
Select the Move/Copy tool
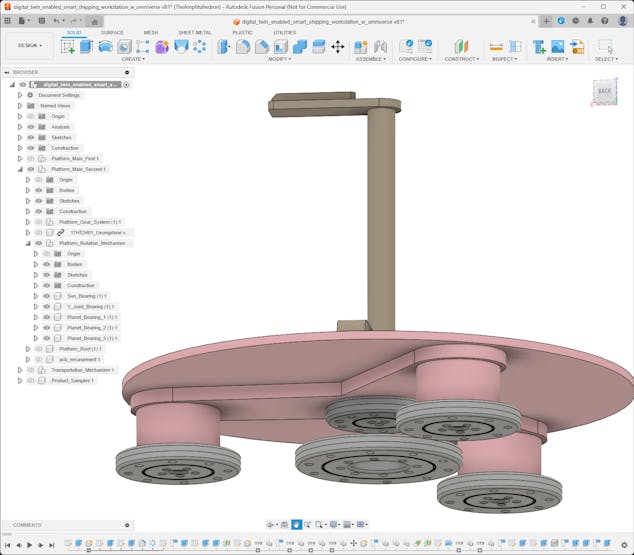click(337, 47)
